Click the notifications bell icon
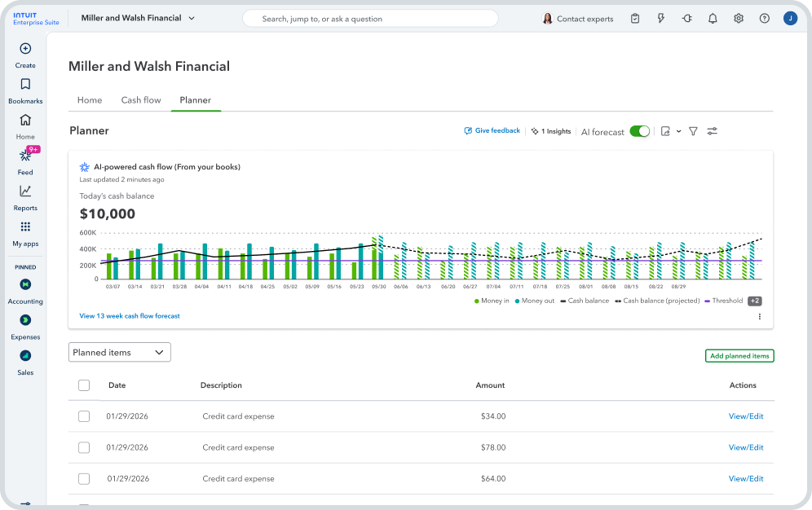The height and width of the screenshot is (510, 812). 713,19
